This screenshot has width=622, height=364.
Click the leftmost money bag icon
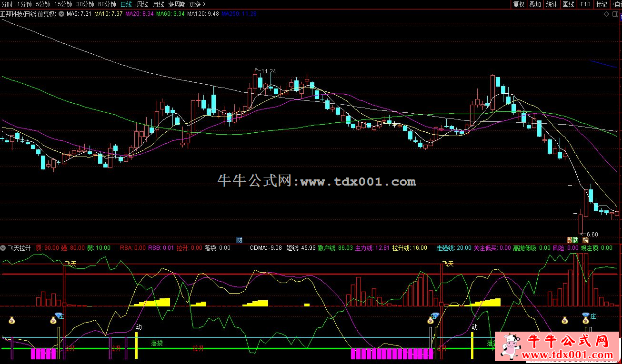[12, 320]
